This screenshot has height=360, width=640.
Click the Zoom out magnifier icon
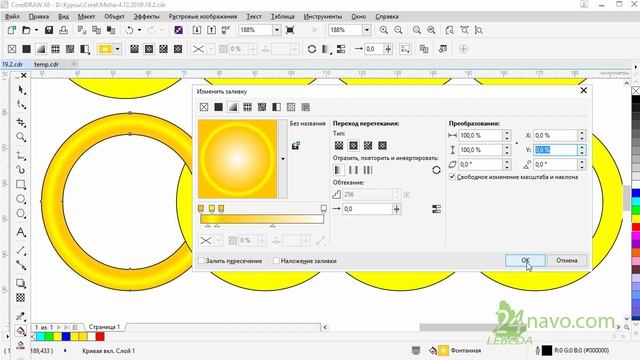pos(398,30)
